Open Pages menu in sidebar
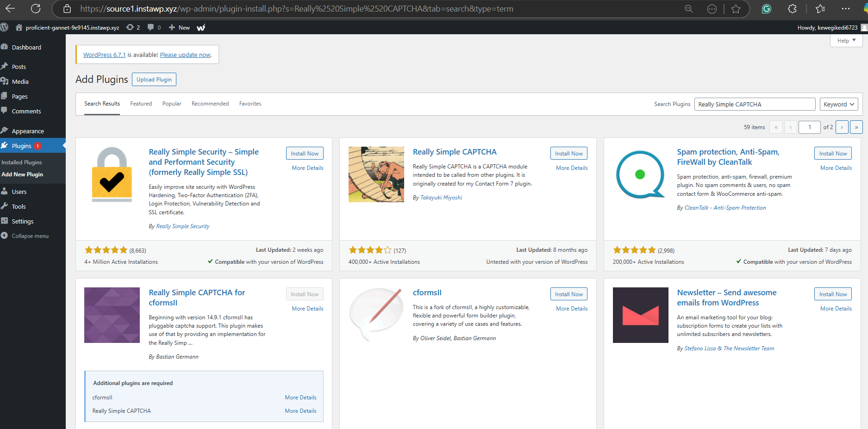 click(20, 96)
